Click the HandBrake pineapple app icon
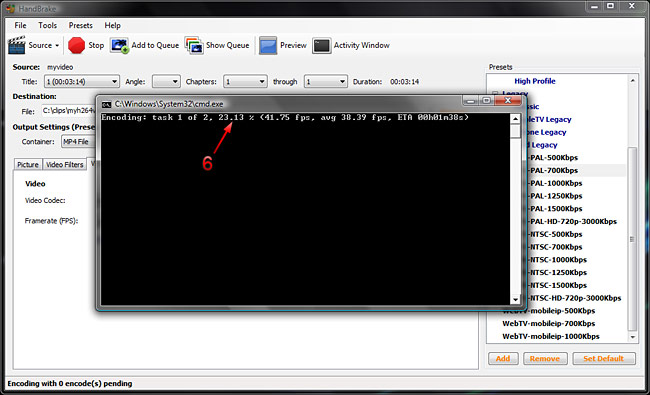This screenshot has width=650, height=395. [10, 8]
